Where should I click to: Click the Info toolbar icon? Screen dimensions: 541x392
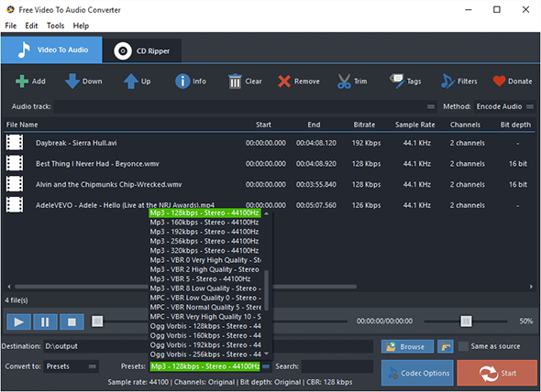click(x=182, y=82)
